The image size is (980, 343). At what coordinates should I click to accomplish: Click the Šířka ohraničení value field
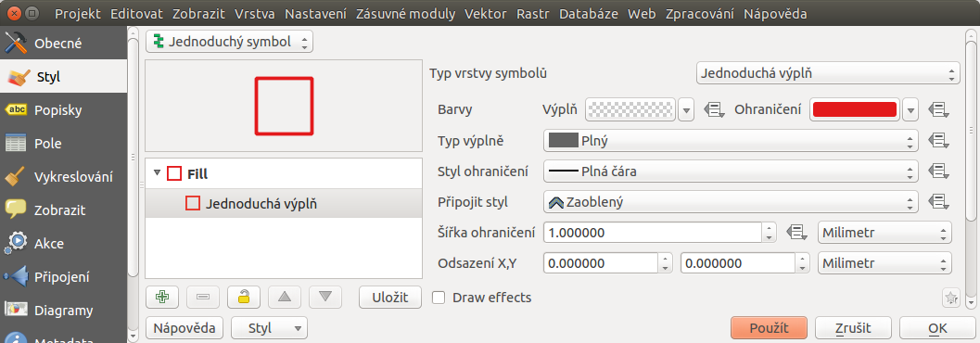coord(653,233)
